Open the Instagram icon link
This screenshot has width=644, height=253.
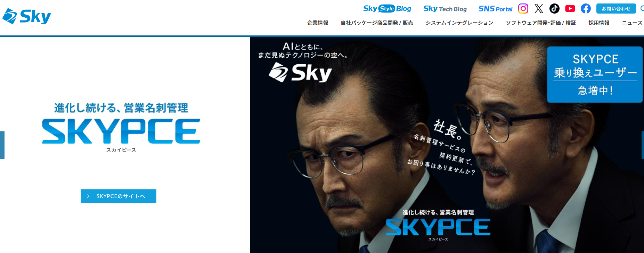point(523,8)
